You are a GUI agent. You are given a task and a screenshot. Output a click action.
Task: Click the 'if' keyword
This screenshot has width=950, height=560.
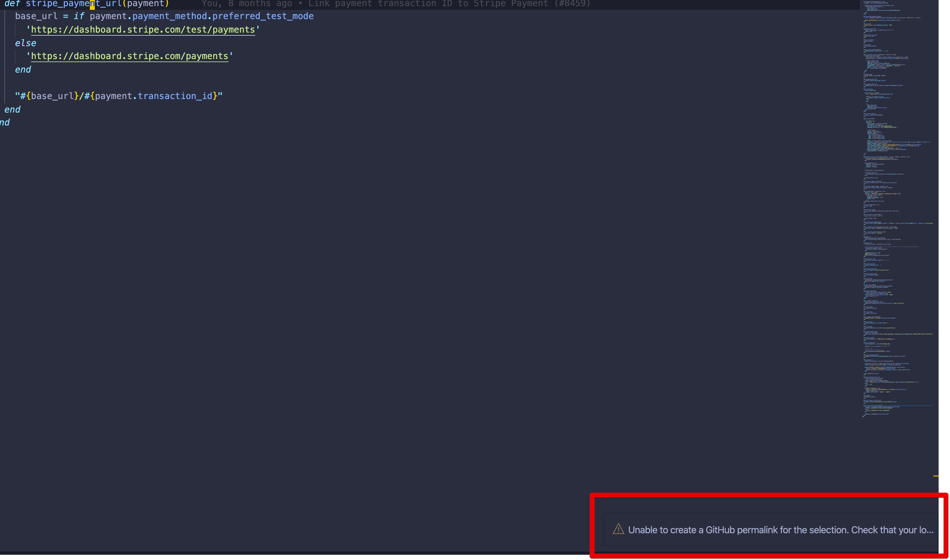click(x=79, y=16)
